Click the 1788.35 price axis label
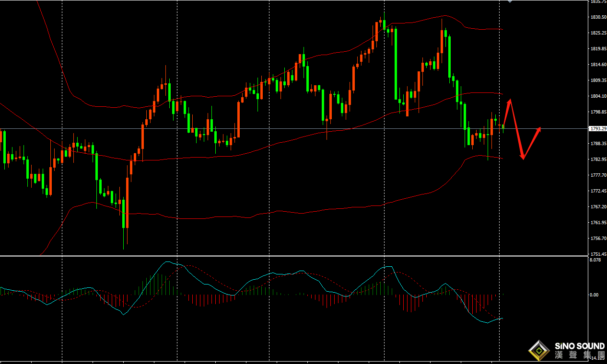The image size is (607, 364). (x=598, y=144)
